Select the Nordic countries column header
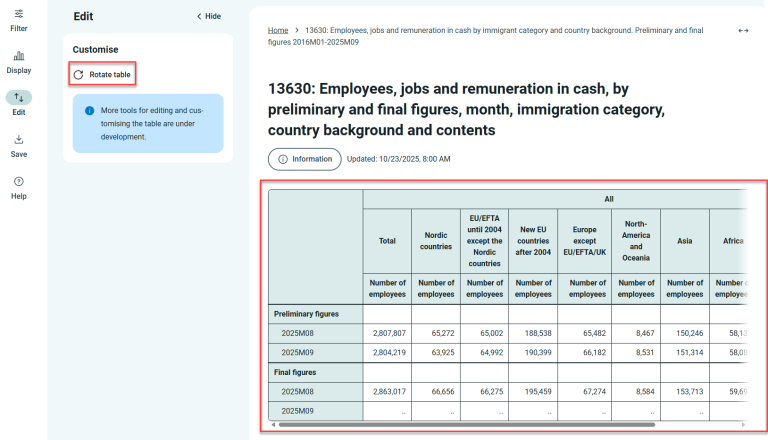This screenshot has height=440, width=768. pos(436,240)
